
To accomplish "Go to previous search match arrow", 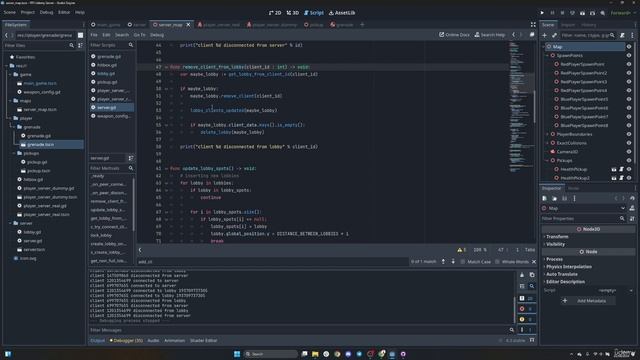I will coord(443,262).
